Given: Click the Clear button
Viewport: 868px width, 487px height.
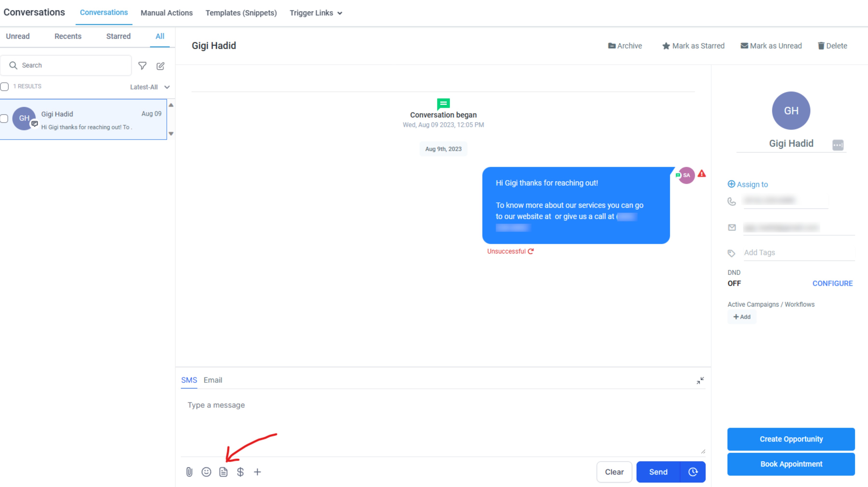Looking at the screenshot, I should 614,472.
